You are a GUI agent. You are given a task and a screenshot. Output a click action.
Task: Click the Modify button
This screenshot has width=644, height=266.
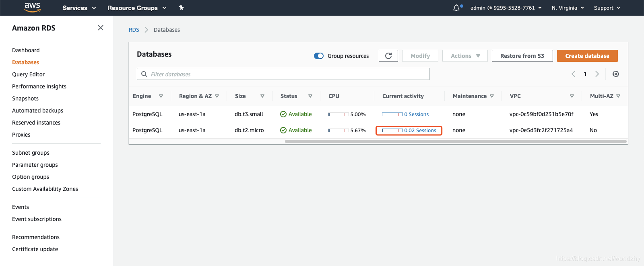(x=420, y=56)
